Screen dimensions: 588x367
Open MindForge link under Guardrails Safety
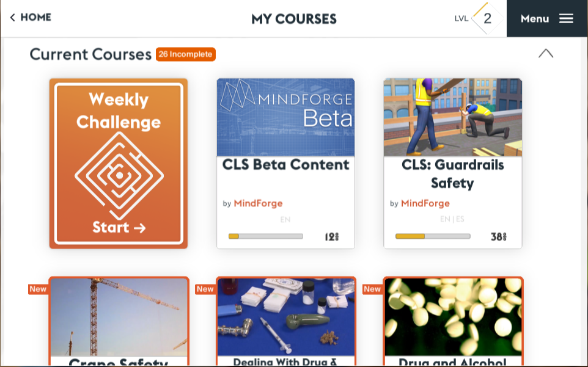(425, 203)
